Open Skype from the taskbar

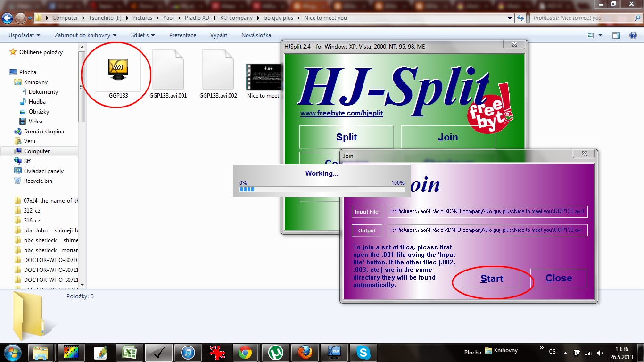click(363, 352)
